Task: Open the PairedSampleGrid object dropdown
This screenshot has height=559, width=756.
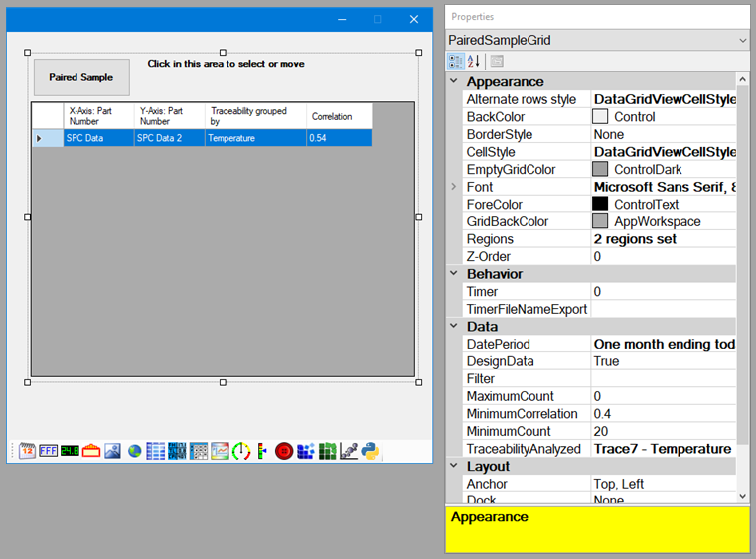Action: click(x=742, y=41)
